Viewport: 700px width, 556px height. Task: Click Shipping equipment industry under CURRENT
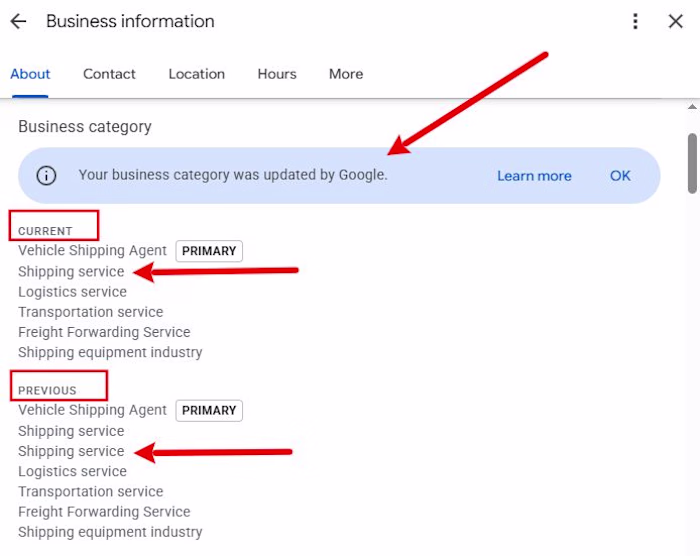pyautogui.click(x=110, y=352)
